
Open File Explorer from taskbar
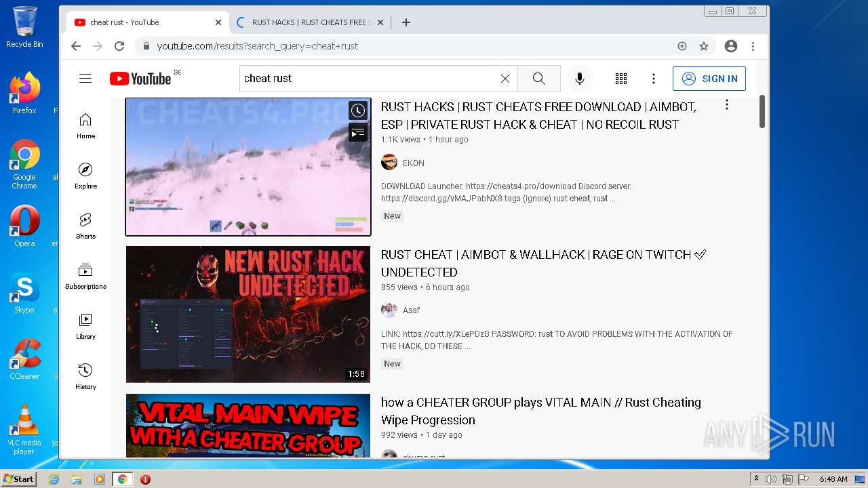pos(77,479)
